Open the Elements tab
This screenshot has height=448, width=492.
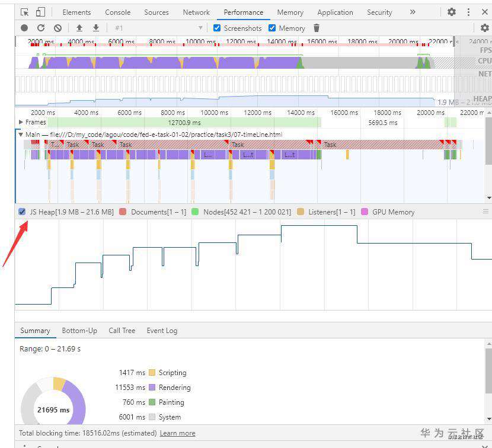pos(76,12)
